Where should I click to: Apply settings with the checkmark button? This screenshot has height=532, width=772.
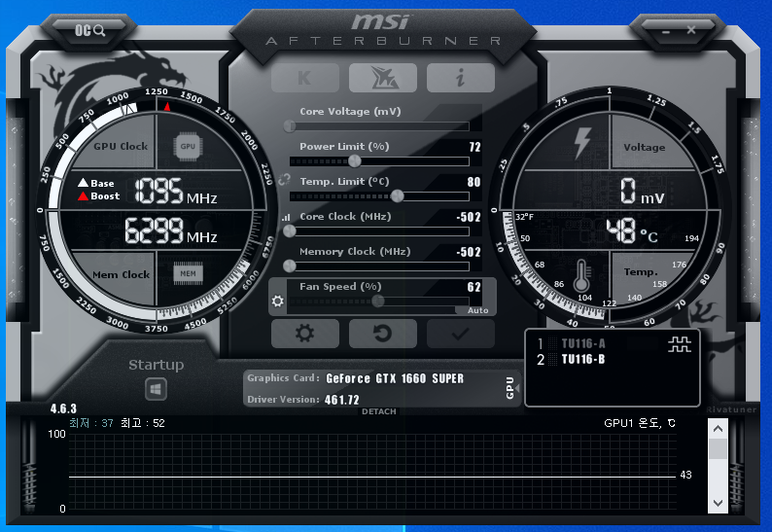[460, 334]
